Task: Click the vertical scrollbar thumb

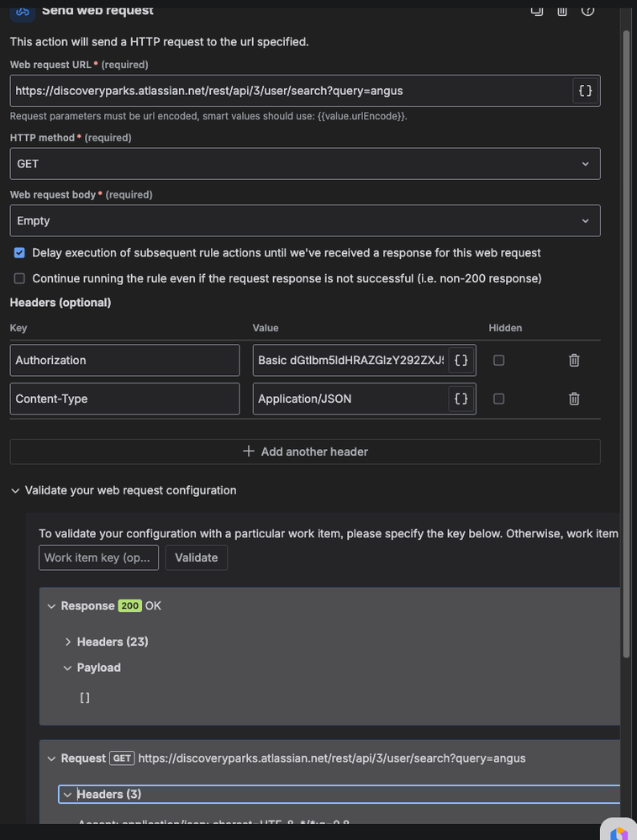Action: 626,343
